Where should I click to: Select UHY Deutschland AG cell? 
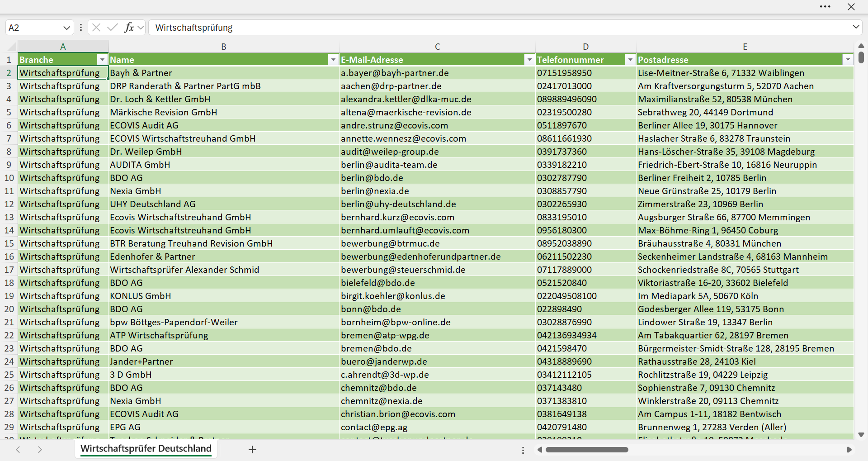224,204
